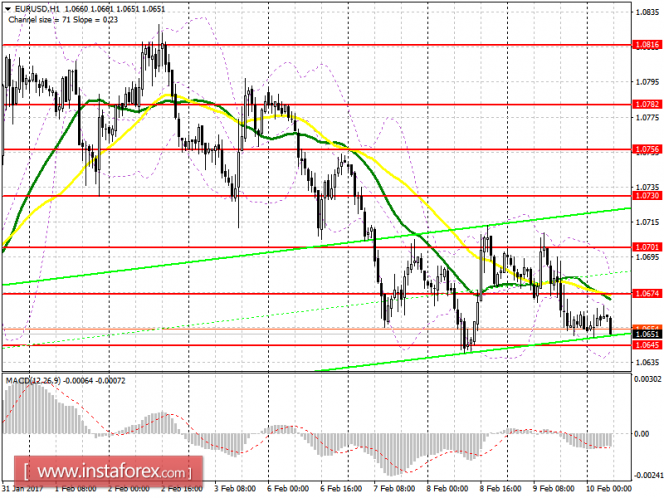This screenshot has width=664, height=498.
Task: Click the 0.00302 MACD scale top value
Action: 647,379
